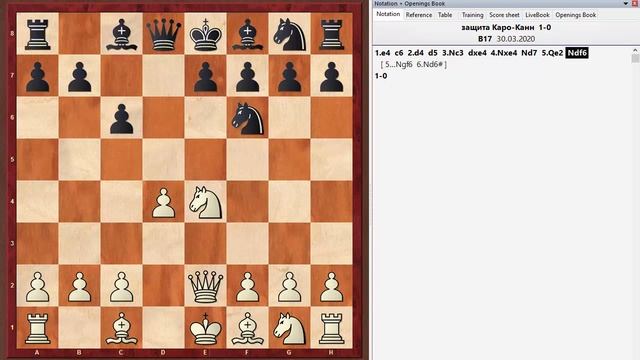Select the white pawn on h2
Screen dimensions: 640x360
pyautogui.click(x=331, y=286)
